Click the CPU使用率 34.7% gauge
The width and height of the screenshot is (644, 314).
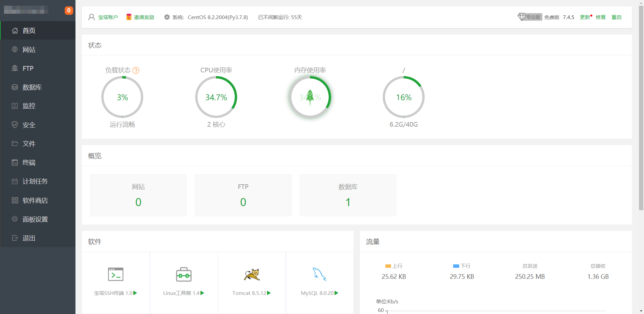(216, 97)
